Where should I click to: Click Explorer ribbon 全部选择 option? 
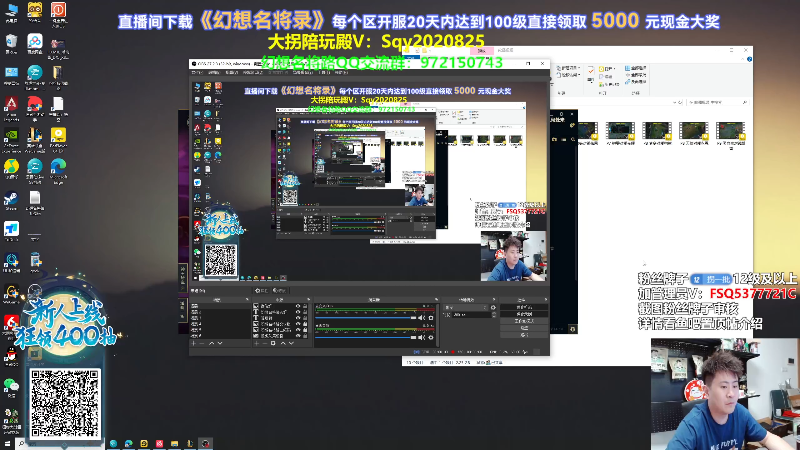(x=636, y=68)
